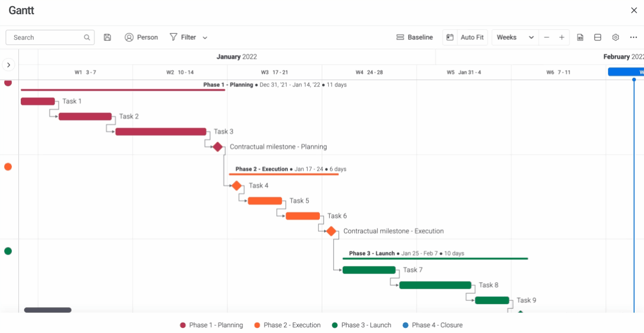Click the Filter funnel icon

pyautogui.click(x=174, y=37)
